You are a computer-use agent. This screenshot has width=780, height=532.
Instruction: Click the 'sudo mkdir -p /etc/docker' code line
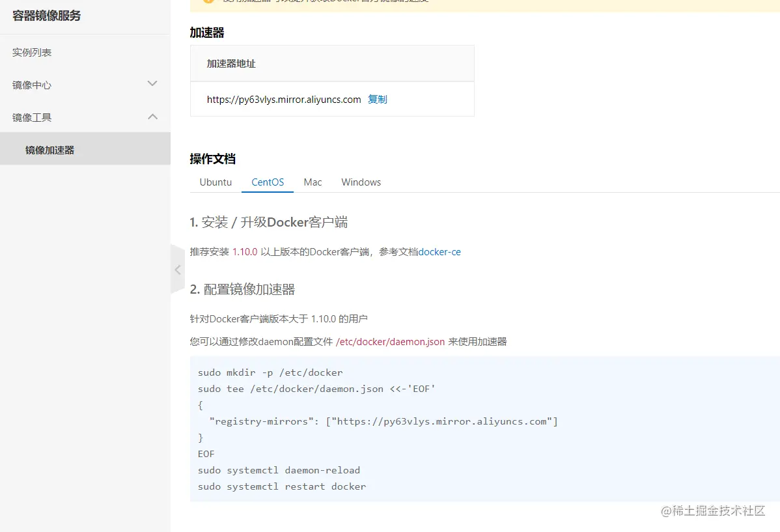click(270, 372)
